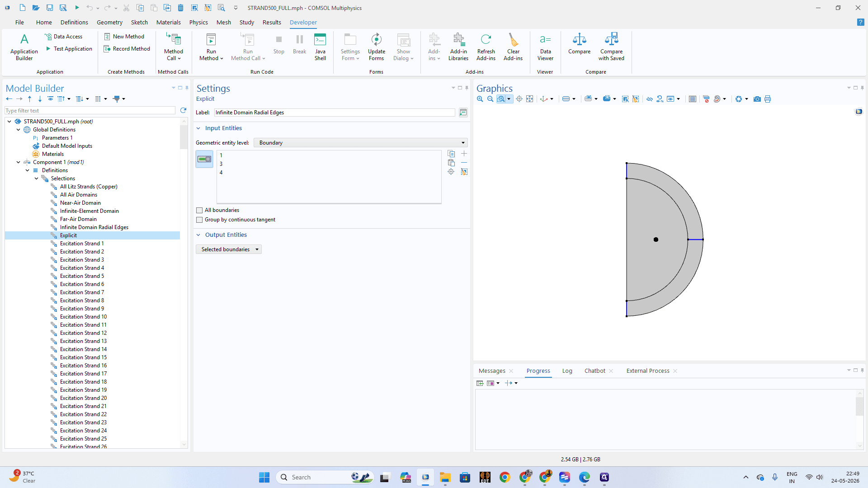868x488 pixels.
Task: Open Geometric entity level dropdown
Action: pos(360,143)
